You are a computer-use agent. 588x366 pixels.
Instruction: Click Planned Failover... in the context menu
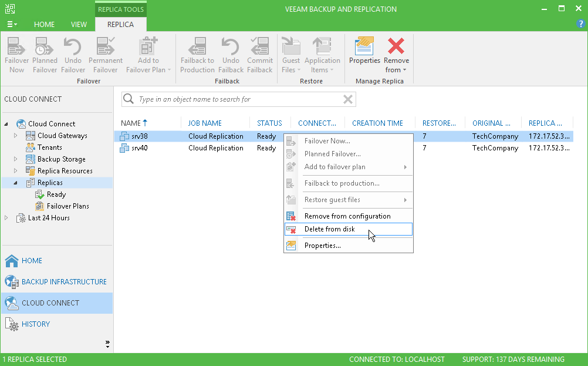[x=349, y=154]
